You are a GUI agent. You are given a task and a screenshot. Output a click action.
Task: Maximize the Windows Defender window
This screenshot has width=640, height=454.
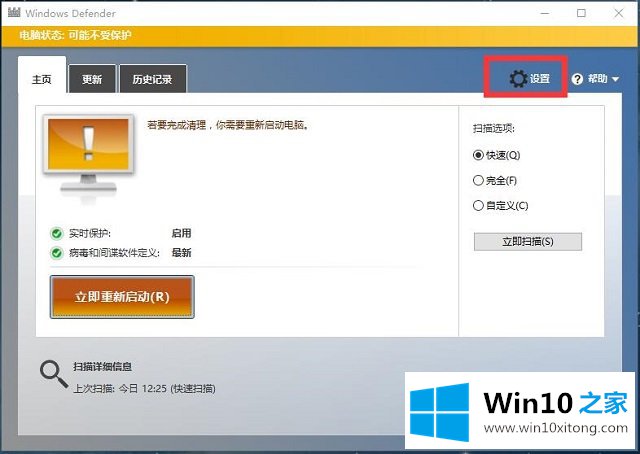click(581, 13)
